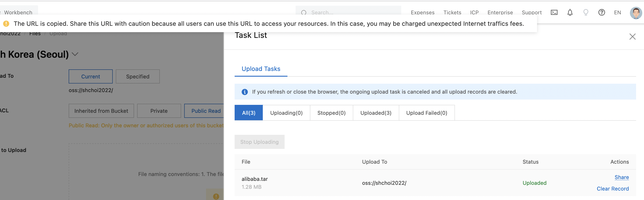Filter by Uploading(0) tasks

tap(286, 113)
